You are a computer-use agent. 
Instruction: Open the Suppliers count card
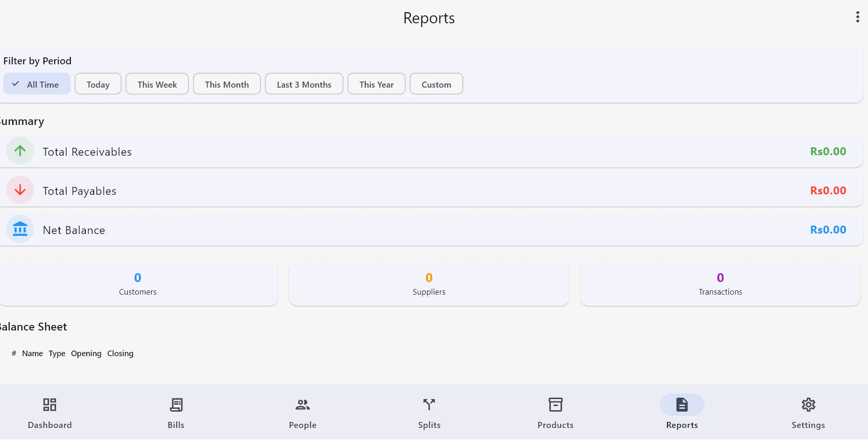click(x=429, y=284)
